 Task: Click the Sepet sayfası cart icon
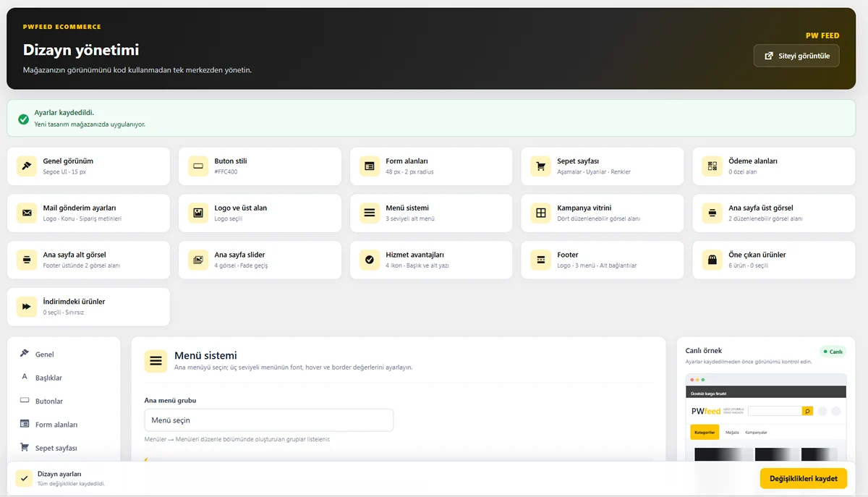(541, 166)
